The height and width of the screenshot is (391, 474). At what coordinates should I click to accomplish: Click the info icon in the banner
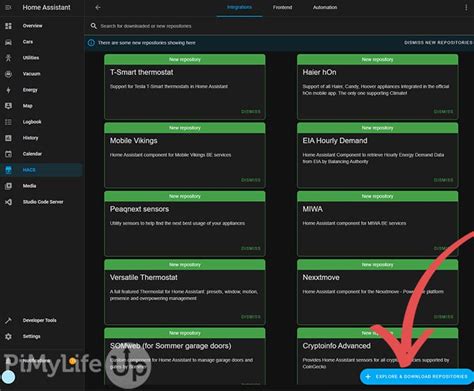91,43
